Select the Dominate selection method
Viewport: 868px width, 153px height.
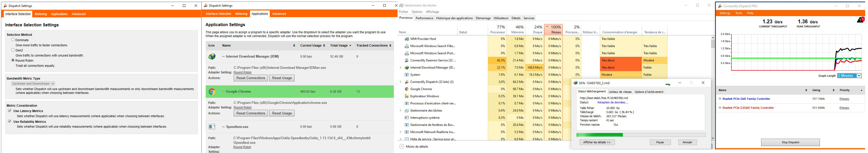13,40
